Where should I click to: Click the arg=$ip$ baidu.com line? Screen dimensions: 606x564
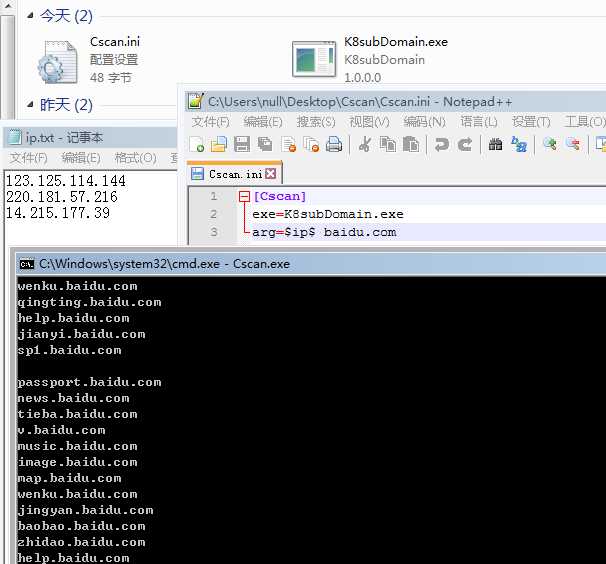tap(324, 232)
